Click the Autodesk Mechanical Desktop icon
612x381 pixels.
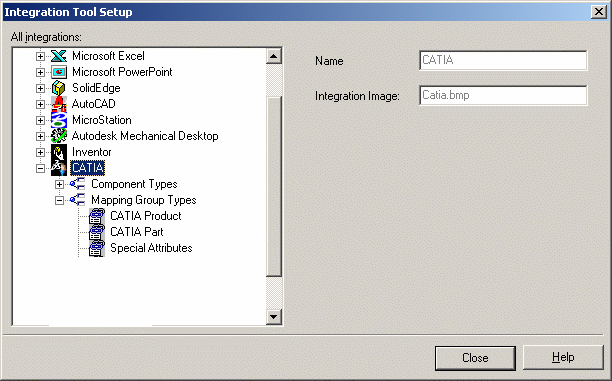point(59,136)
